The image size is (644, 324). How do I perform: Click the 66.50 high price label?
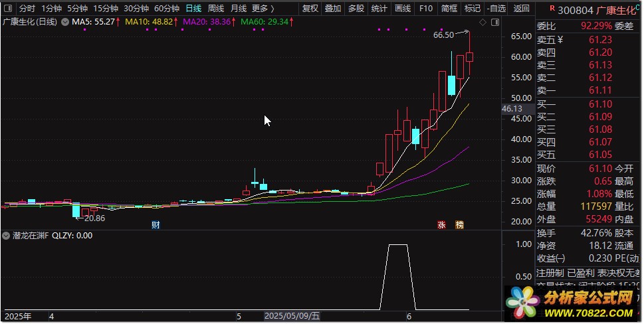(x=443, y=35)
